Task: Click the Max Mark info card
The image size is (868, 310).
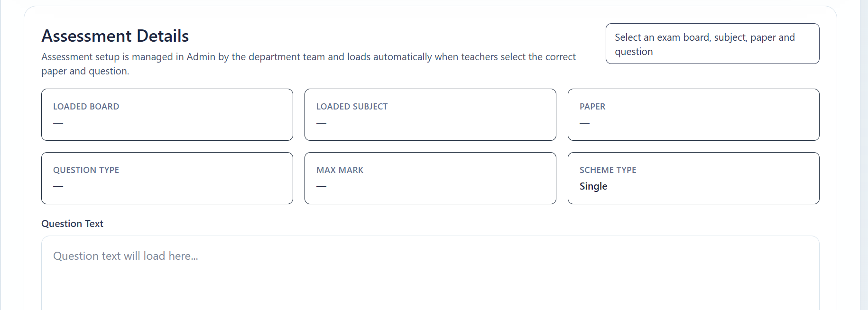Action: [430, 178]
